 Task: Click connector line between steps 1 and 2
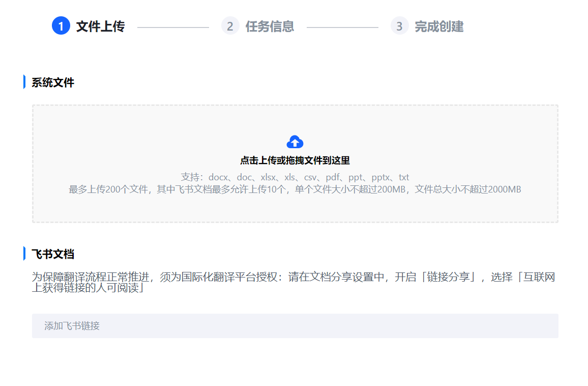(173, 27)
